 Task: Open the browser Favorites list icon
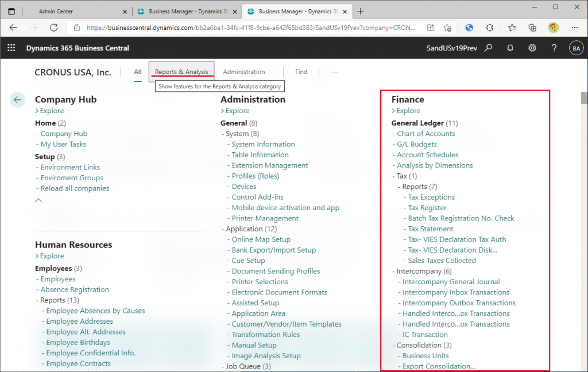pos(512,28)
